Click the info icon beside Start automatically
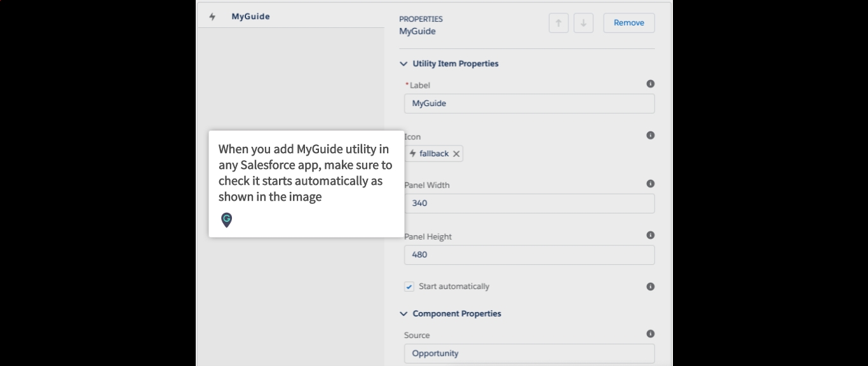This screenshot has width=868, height=366. [651, 287]
